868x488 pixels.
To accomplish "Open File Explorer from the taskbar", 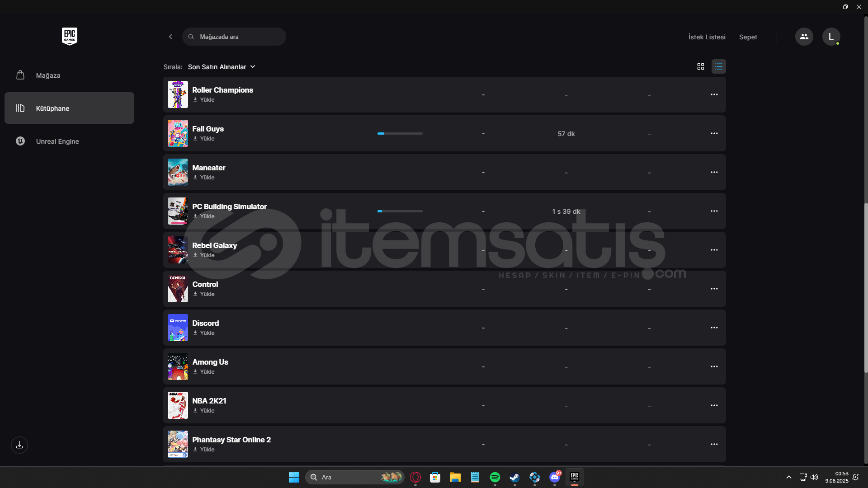I will click(455, 477).
